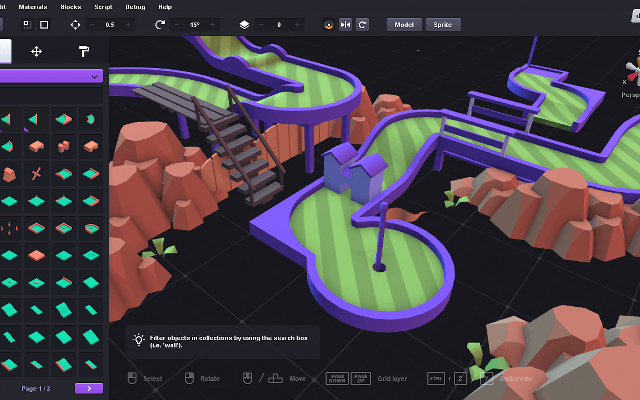Click the Sprite export button

443,24
